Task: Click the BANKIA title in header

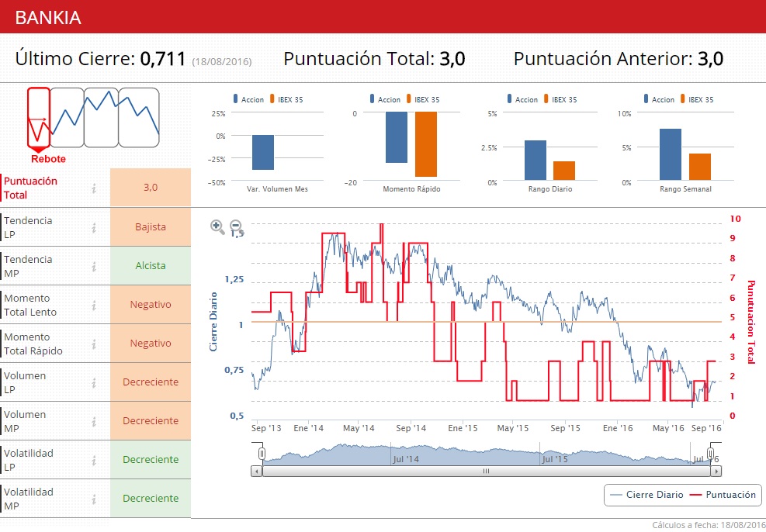Action: (48, 18)
